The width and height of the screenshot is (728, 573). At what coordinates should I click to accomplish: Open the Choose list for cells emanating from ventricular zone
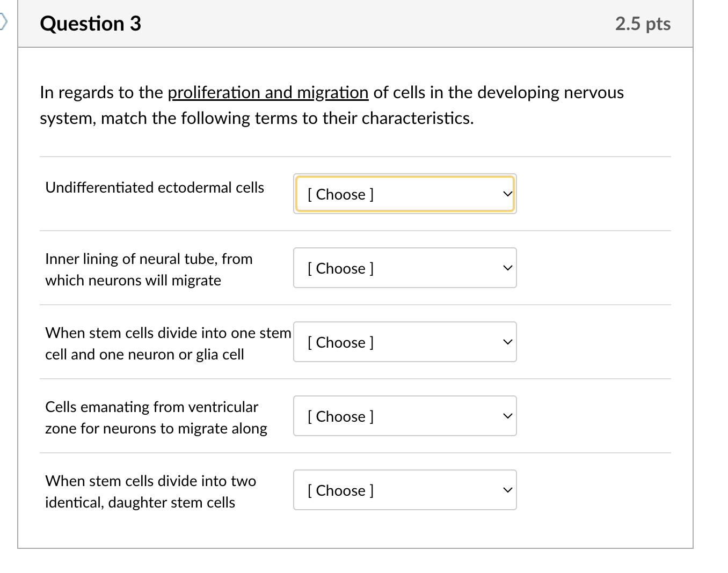(x=404, y=416)
